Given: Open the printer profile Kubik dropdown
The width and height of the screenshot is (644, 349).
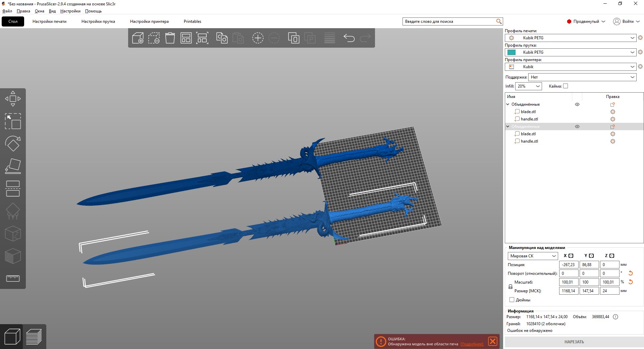Looking at the screenshot, I should 570,67.
